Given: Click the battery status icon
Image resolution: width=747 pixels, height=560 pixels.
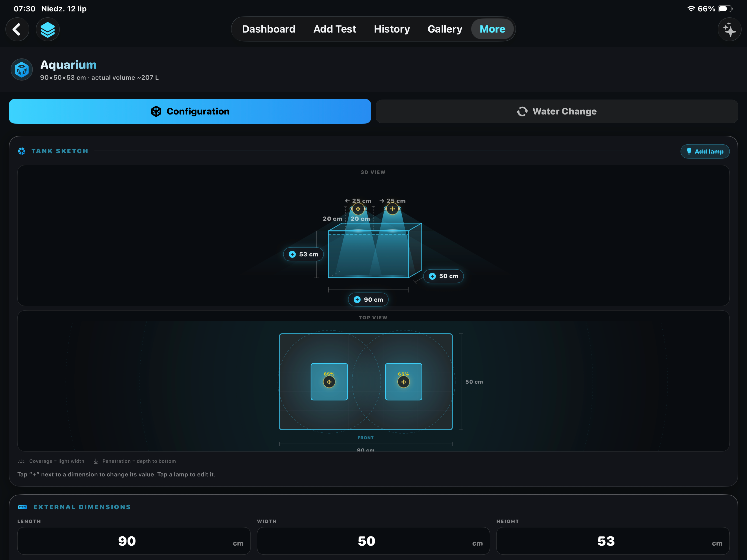Looking at the screenshot, I should (x=725, y=9).
